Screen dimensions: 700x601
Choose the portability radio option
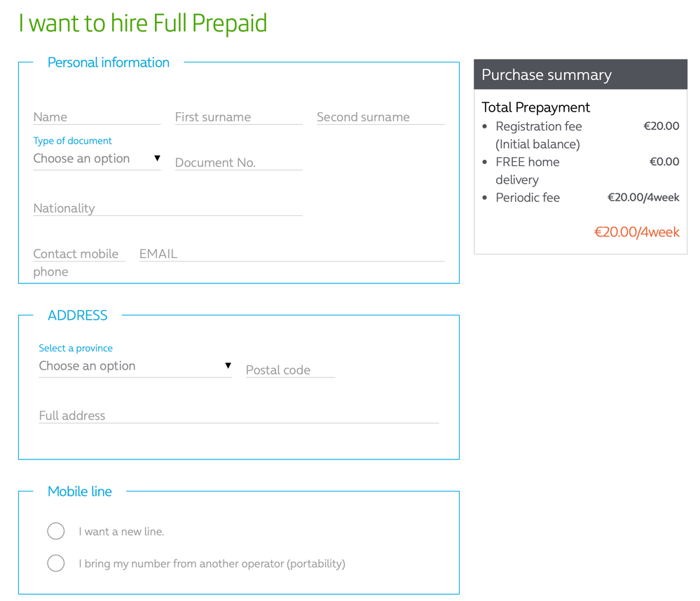56,563
